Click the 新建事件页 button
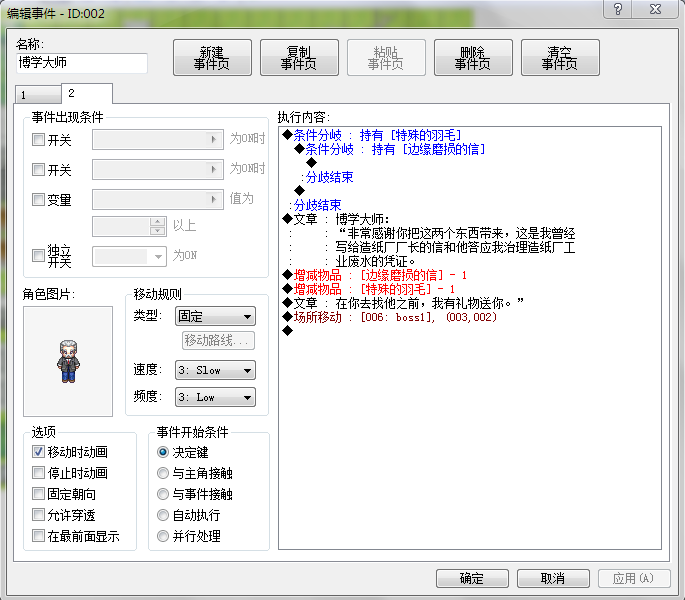This screenshot has height=600, width=685. (x=212, y=58)
